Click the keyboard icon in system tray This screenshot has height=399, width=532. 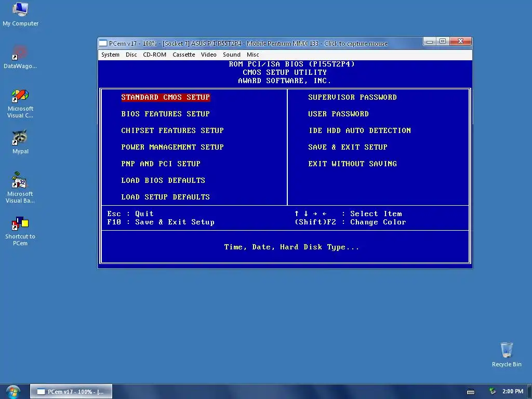click(471, 392)
